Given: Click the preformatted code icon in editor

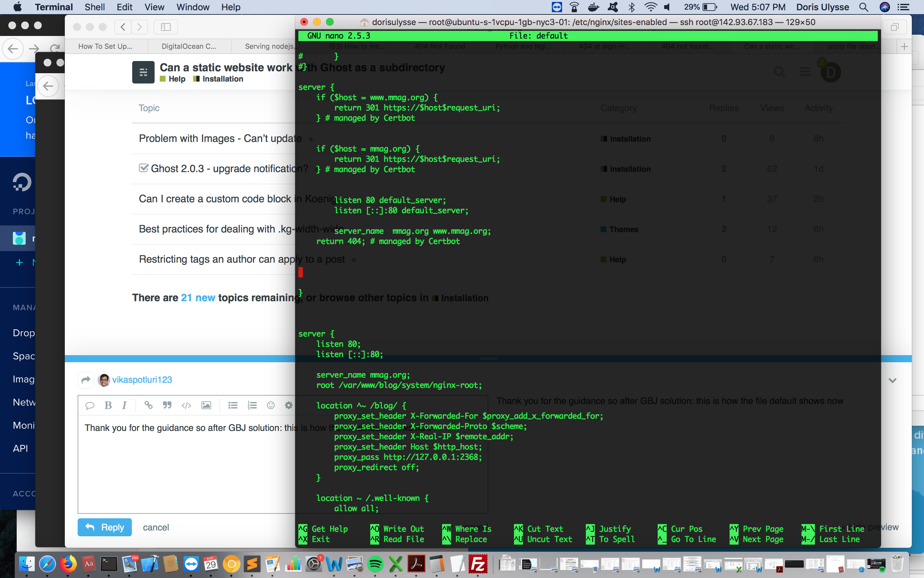Looking at the screenshot, I should [x=186, y=405].
